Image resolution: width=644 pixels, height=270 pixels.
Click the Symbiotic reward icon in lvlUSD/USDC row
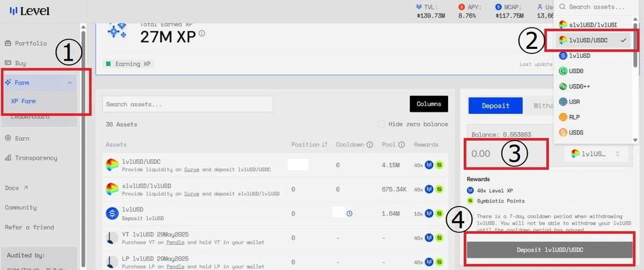(x=440, y=165)
